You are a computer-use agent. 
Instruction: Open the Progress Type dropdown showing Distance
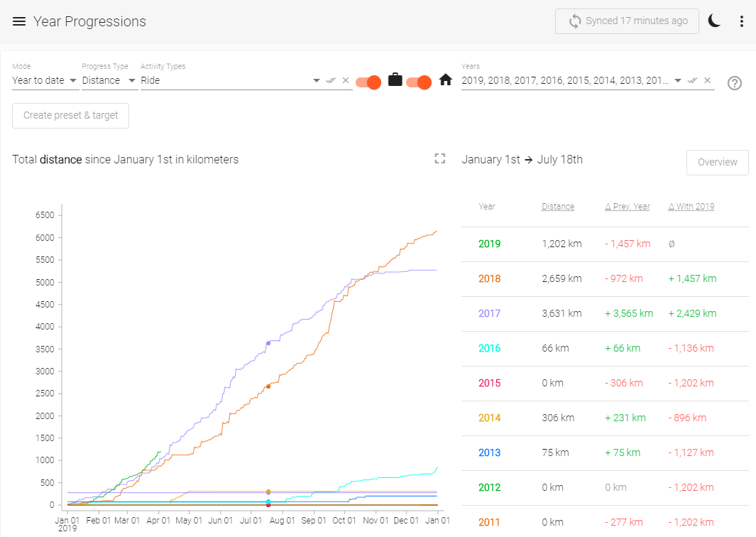[x=106, y=80]
